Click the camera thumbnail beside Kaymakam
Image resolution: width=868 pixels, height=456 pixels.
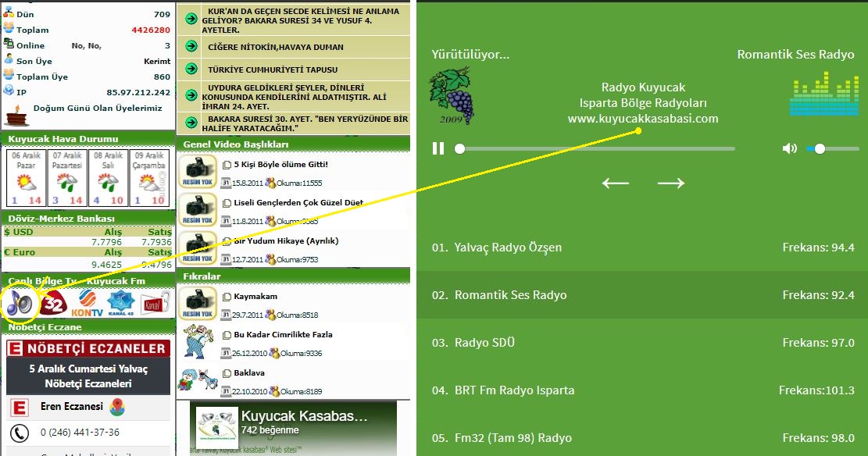tap(198, 303)
